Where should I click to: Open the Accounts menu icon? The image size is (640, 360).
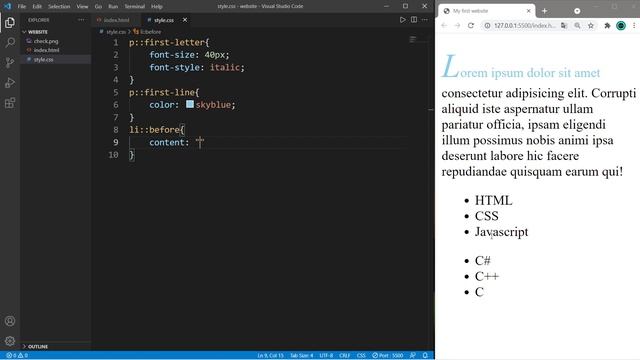[x=10, y=321]
